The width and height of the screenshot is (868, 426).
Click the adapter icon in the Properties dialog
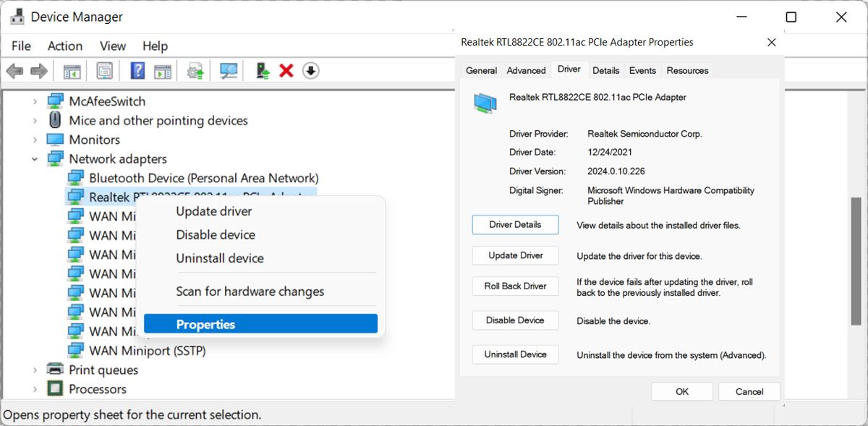click(485, 103)
